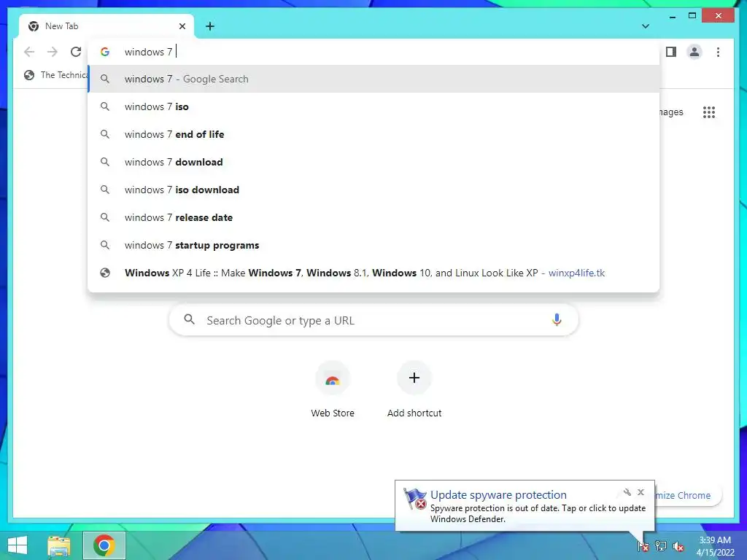Open the network tray icon
Screen dimensions: 747x560
(x=661, y=545)
